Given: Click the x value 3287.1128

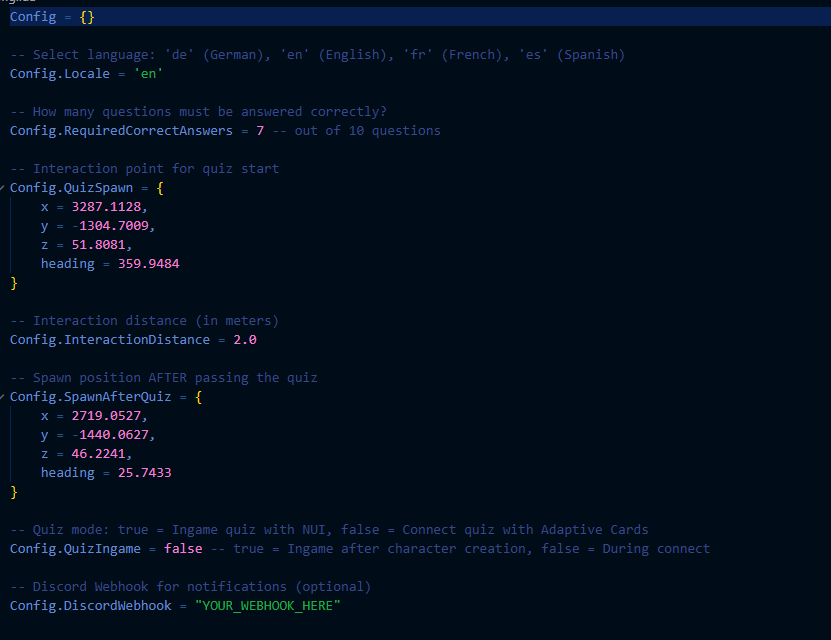Looking at the screenshot, I should pyautogui.click(x=107, y=207).
